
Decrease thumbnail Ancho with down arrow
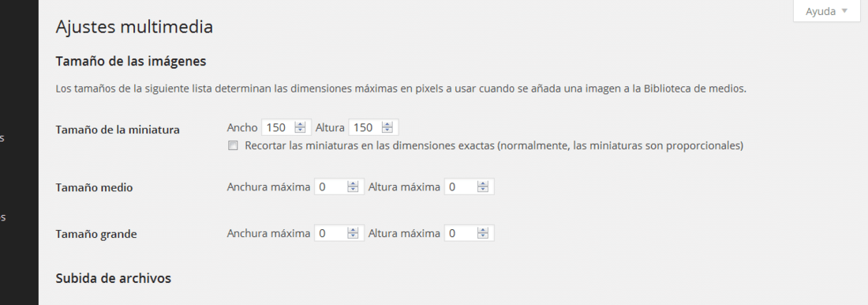(300, 131)
